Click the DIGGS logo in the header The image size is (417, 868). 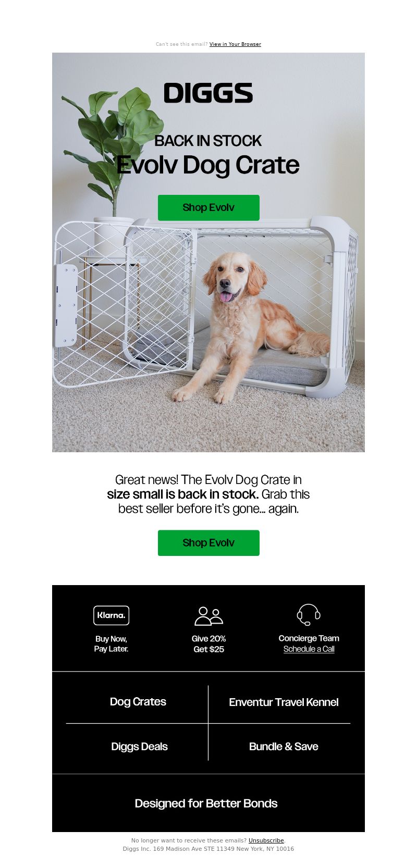pos(208,93)
